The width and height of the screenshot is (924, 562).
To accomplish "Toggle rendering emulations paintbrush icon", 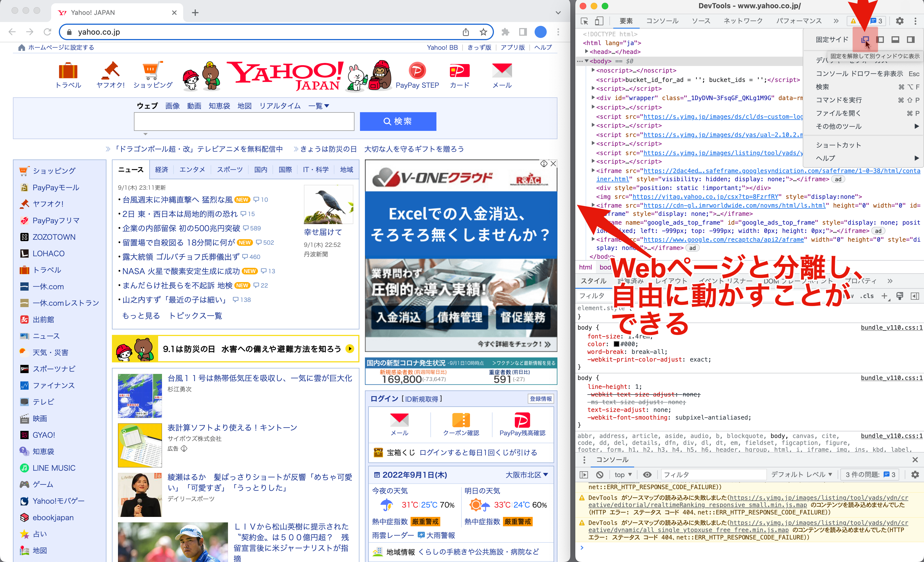I will pyautogui.click(x=900, y=296).
